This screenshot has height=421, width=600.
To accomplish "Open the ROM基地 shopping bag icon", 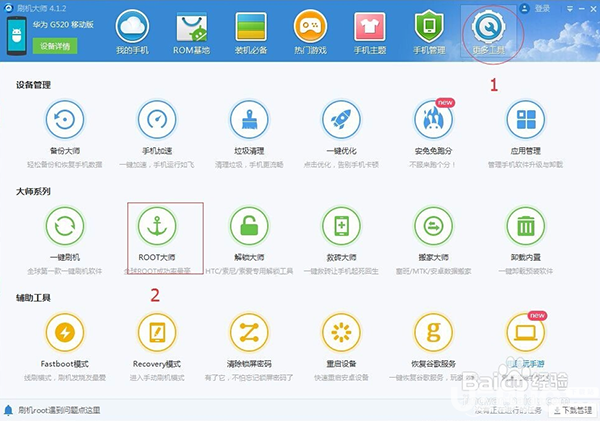I will point(191,26).
